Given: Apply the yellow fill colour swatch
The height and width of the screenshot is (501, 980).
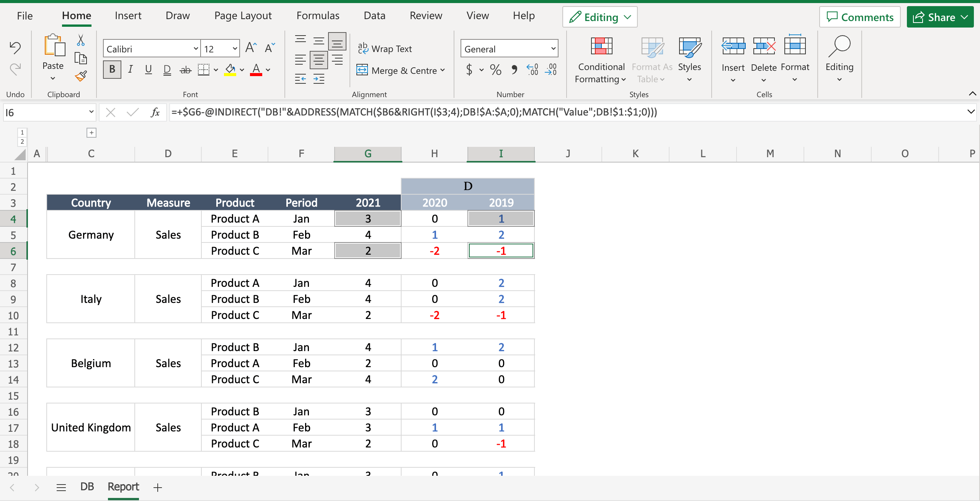Looking at the screenshot, I should click(230, 70).
